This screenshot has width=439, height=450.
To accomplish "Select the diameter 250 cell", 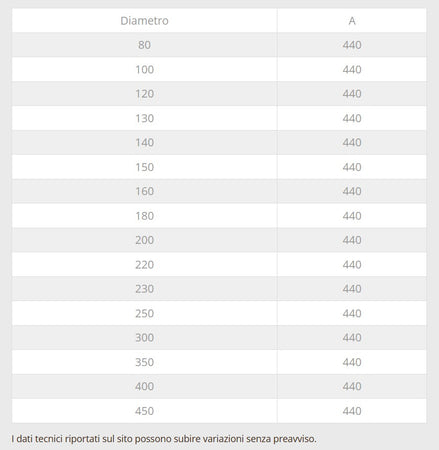I will pyautogui.click(x=144, y=313).
